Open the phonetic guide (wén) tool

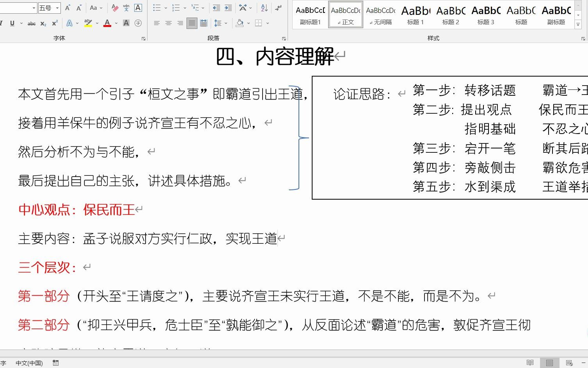(x=126, y=8)
